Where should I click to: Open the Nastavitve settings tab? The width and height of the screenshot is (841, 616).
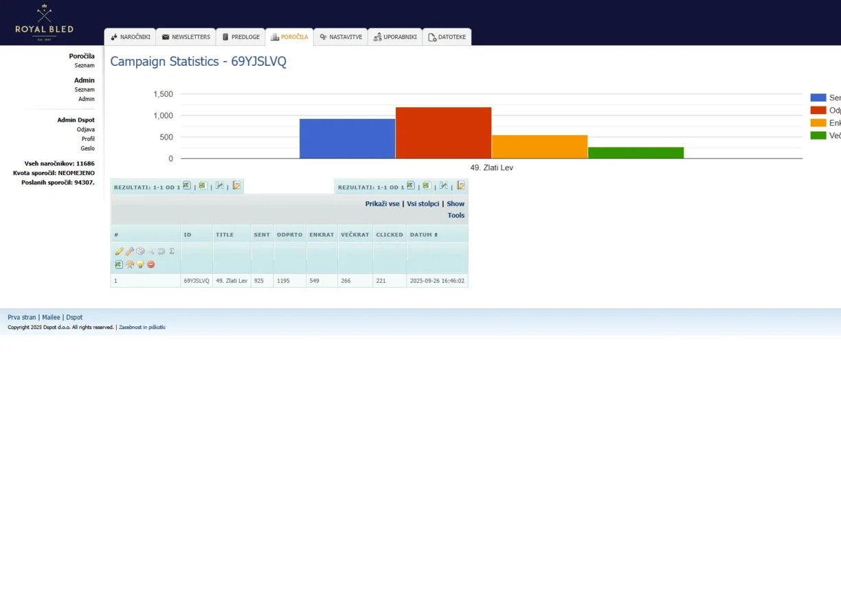click(340, 37)
